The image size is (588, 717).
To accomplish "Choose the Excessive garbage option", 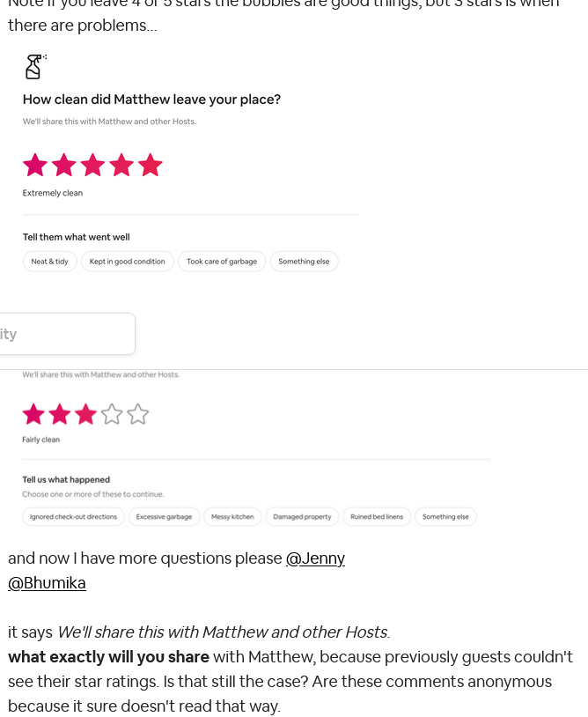I will point(164,517).
